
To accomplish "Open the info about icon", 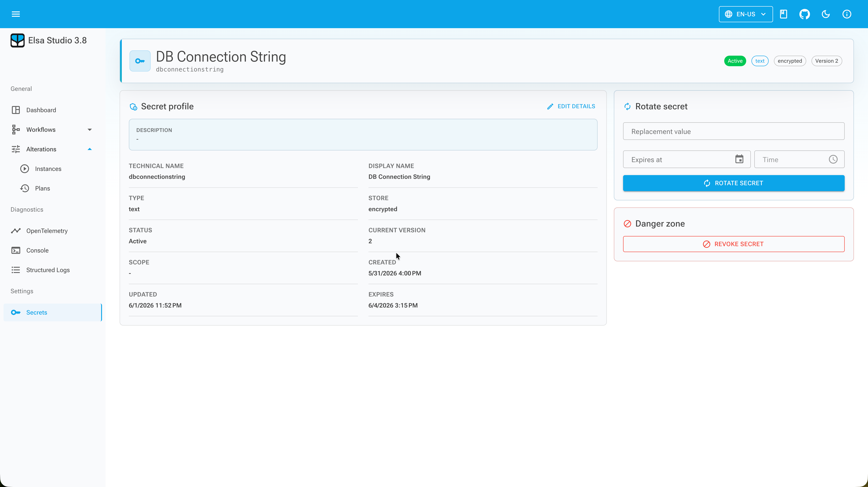I will (x=847, y=14).
